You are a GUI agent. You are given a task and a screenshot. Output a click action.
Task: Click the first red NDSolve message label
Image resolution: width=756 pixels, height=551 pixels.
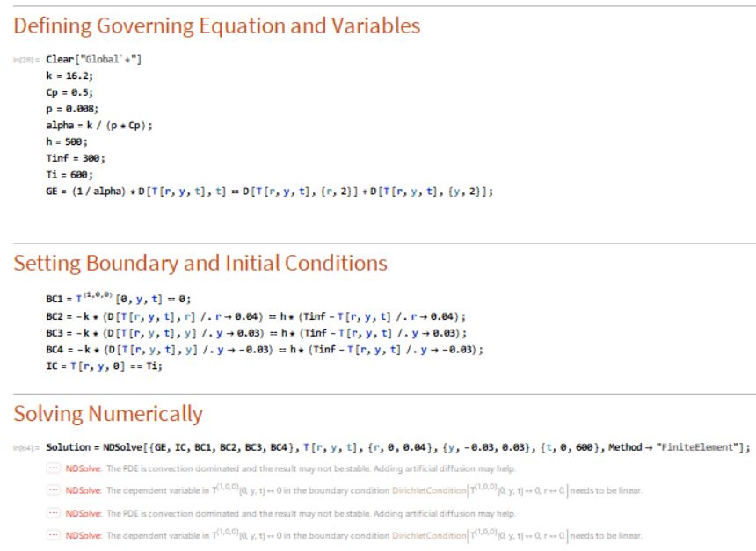tap(84, 468)
